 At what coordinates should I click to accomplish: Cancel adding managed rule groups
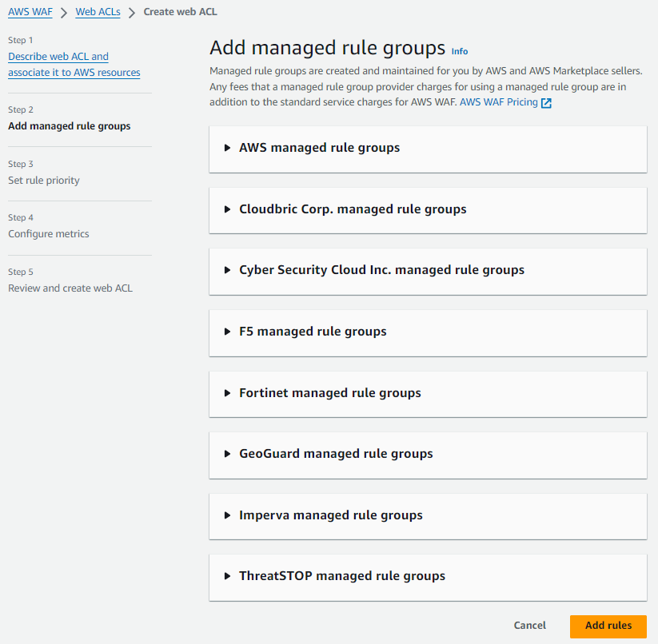529,626
